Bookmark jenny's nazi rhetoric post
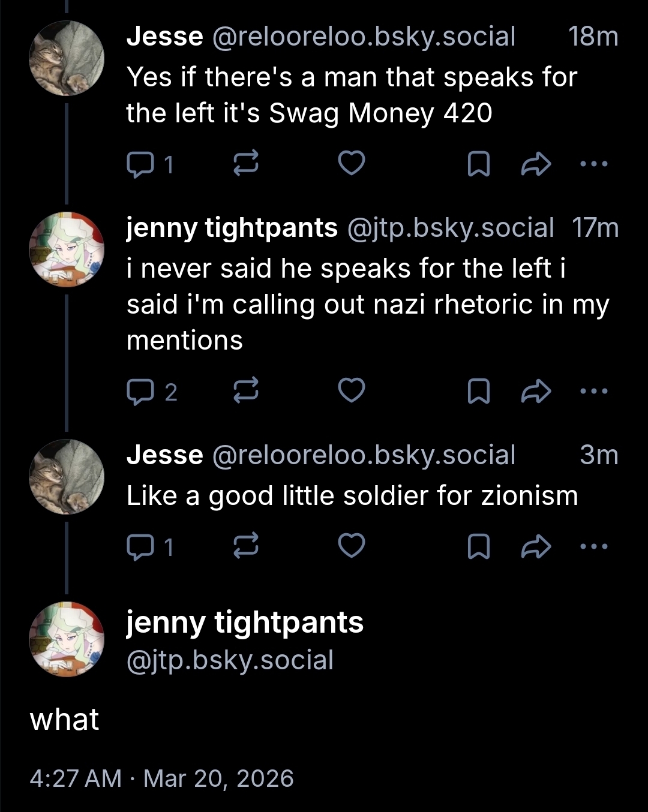This screenshot has width=648, height=812. click(478, 392)
